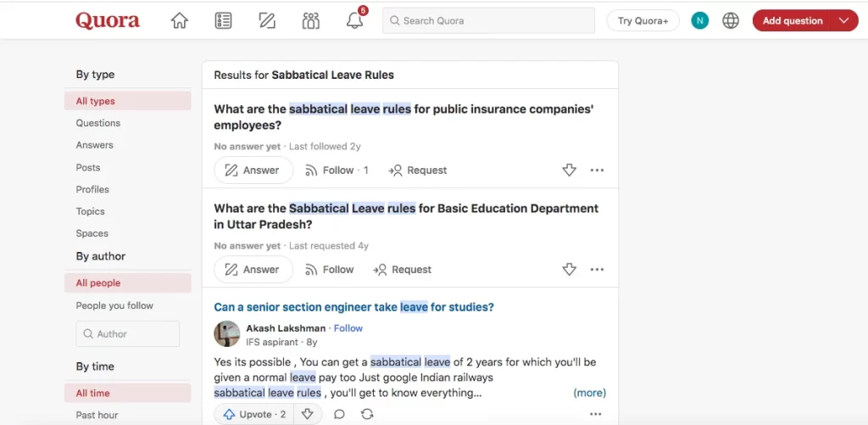Filter results by Profiles
This screenshot has width=868, height=425.
[x=92, y=189]
